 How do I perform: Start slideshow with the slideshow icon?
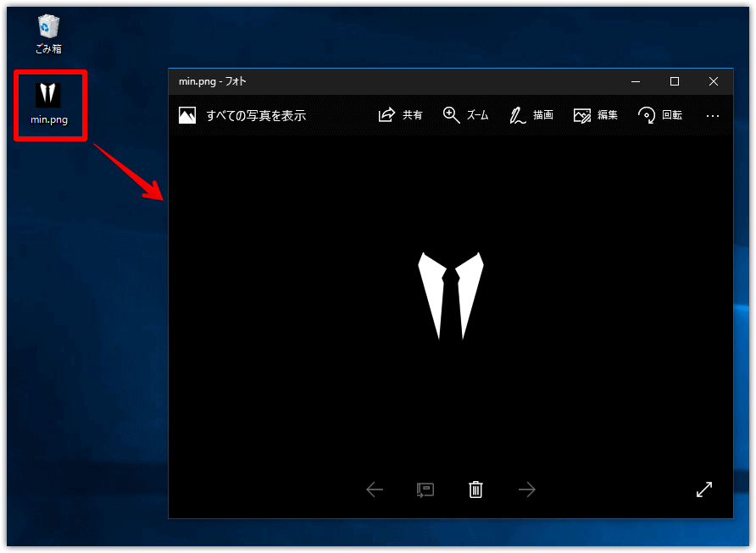click(x=425, y=489)
